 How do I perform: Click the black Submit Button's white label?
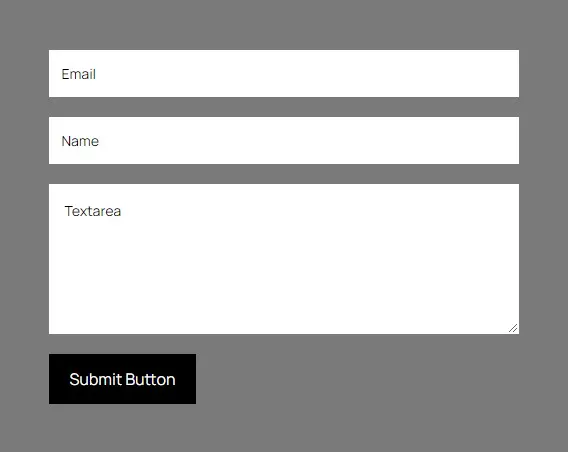(x=122, y=380)
